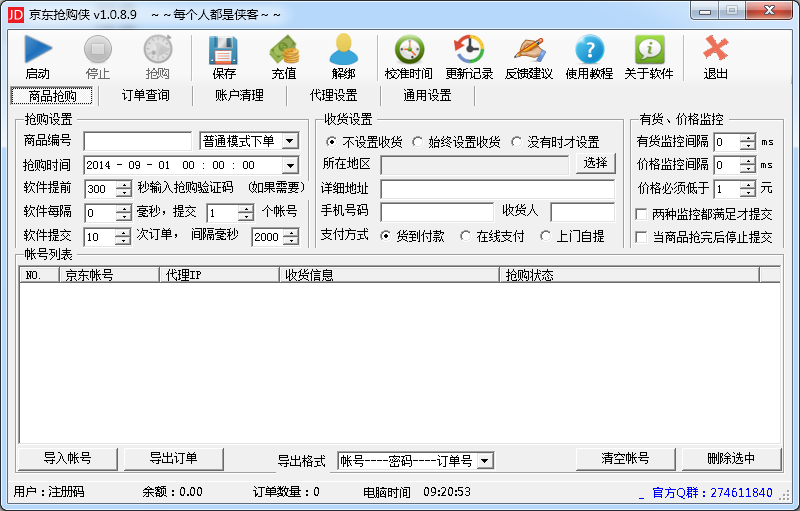Click the 清空帐号 button

coord(626,458)
